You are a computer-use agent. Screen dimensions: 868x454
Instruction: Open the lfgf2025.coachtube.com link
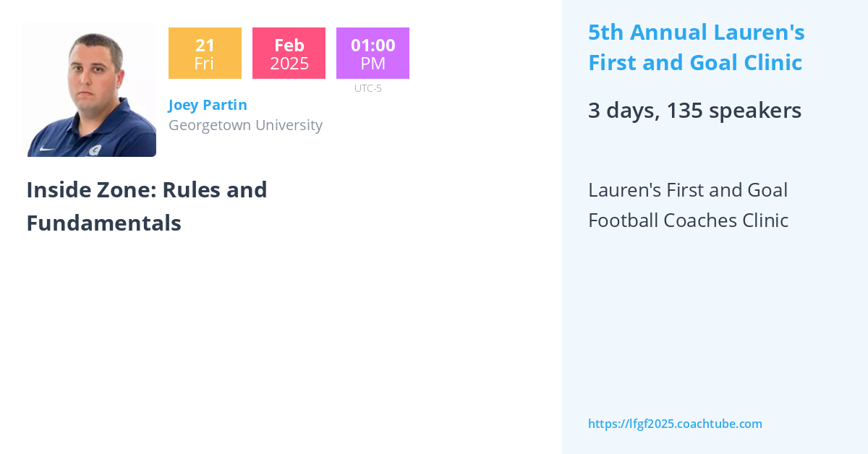coord(675,424)
